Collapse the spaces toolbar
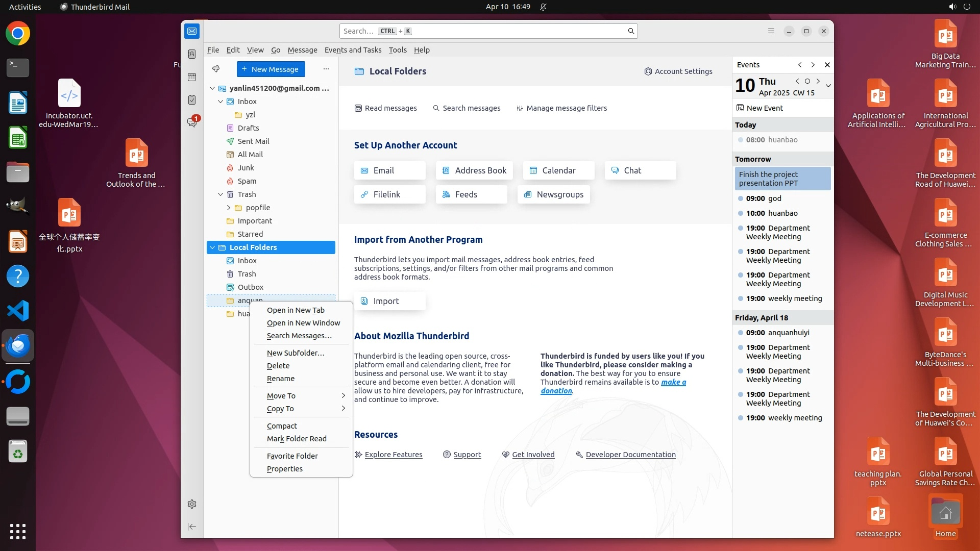This screenshot has height=551, width=980. [192, 527]
